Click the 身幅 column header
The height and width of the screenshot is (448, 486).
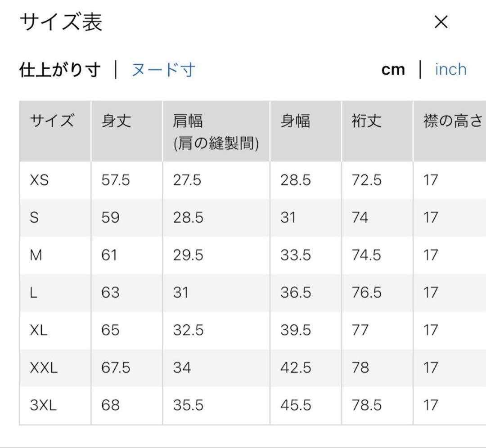tap(295, 121)
